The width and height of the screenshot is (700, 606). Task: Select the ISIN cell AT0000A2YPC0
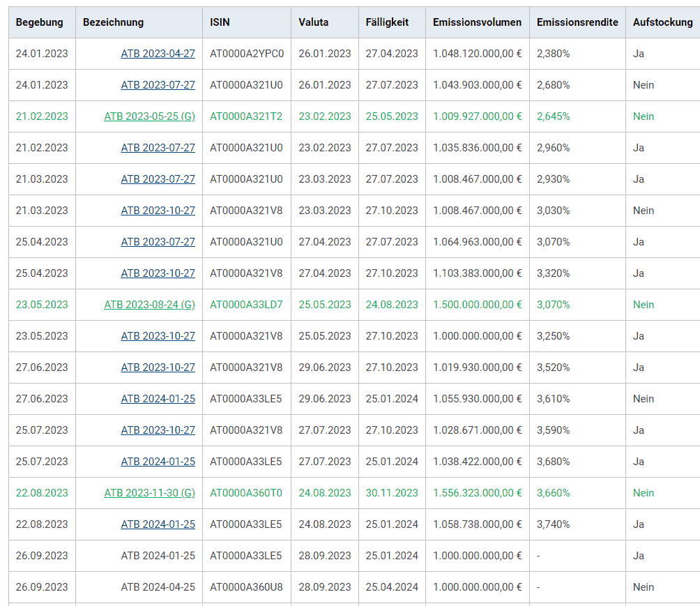click(x=247, y=54)
